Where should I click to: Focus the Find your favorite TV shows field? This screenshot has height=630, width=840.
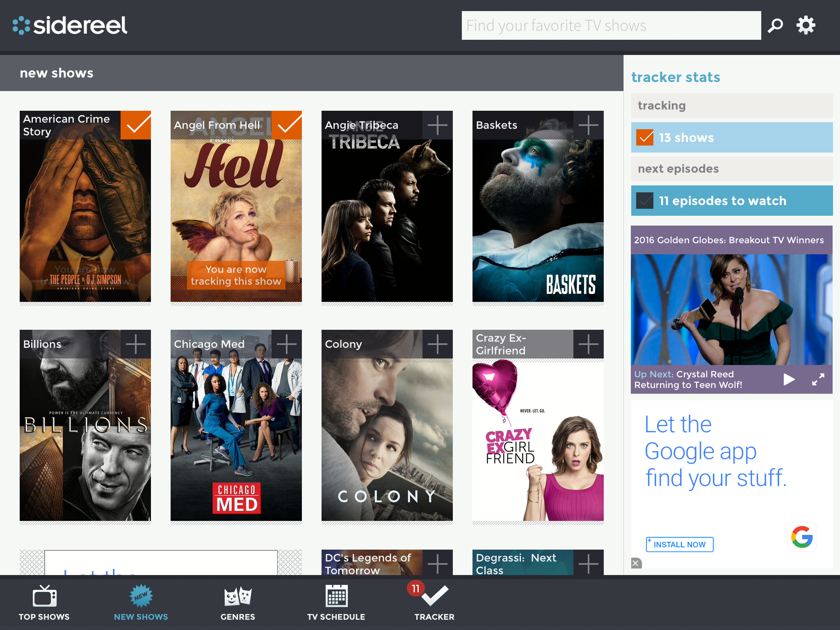click(x=611, y=25)
